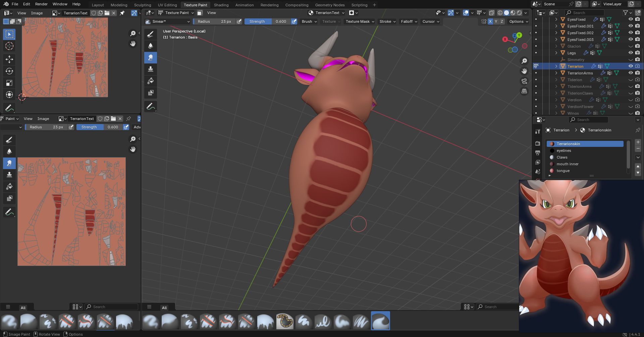Open the Options dropdown in viewport header
This screenshot has width=644, height=337.
pyautogui.click(x=519, y=21)
